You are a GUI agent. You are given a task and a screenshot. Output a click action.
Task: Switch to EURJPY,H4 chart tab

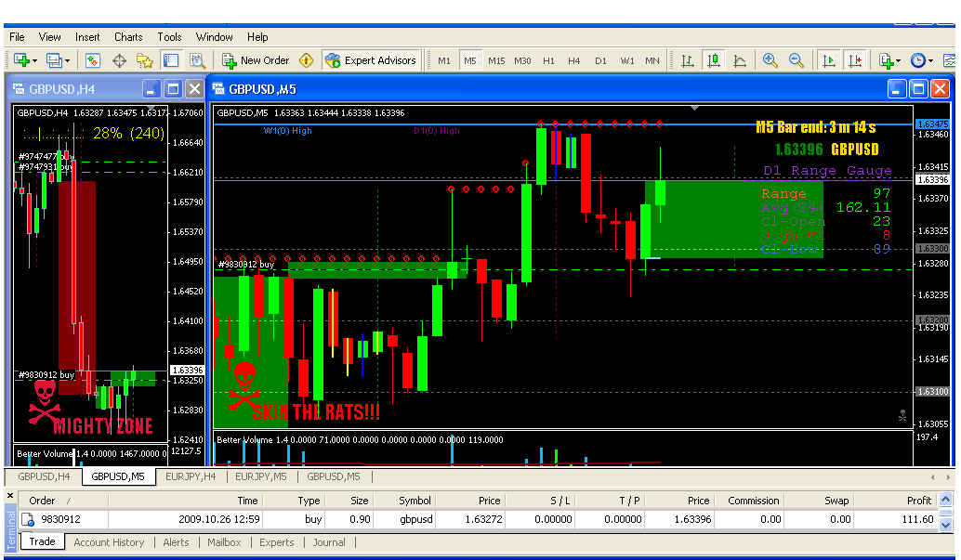(191, 476)
